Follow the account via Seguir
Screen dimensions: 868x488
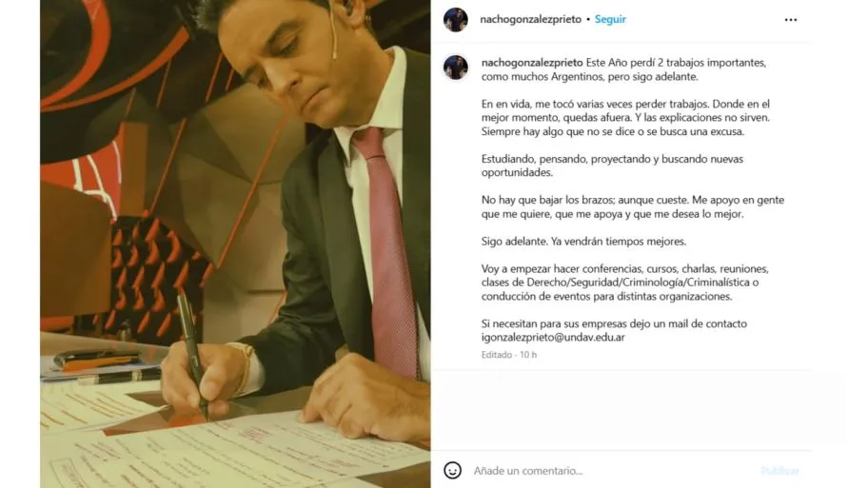pyautogui.click(x=610, y=19)
